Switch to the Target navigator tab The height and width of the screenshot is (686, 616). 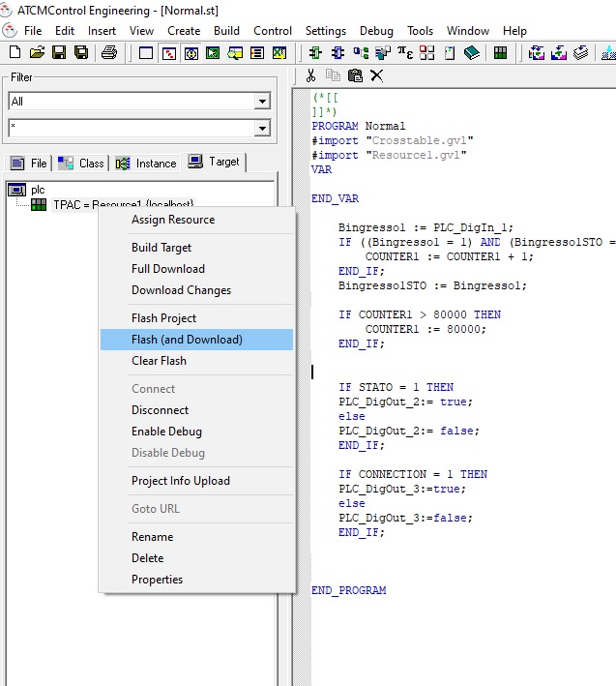(x=214, y=162)
